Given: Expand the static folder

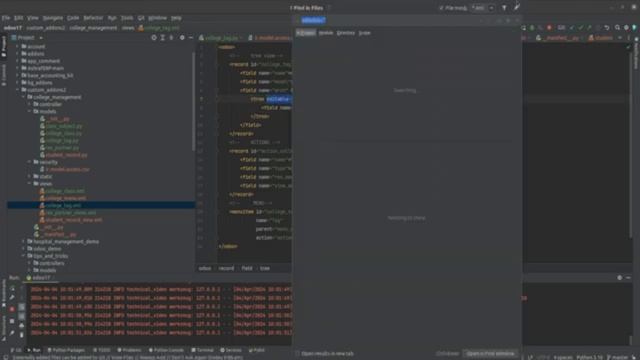Looking at the screenshot, I should click(x=30, y=177).
